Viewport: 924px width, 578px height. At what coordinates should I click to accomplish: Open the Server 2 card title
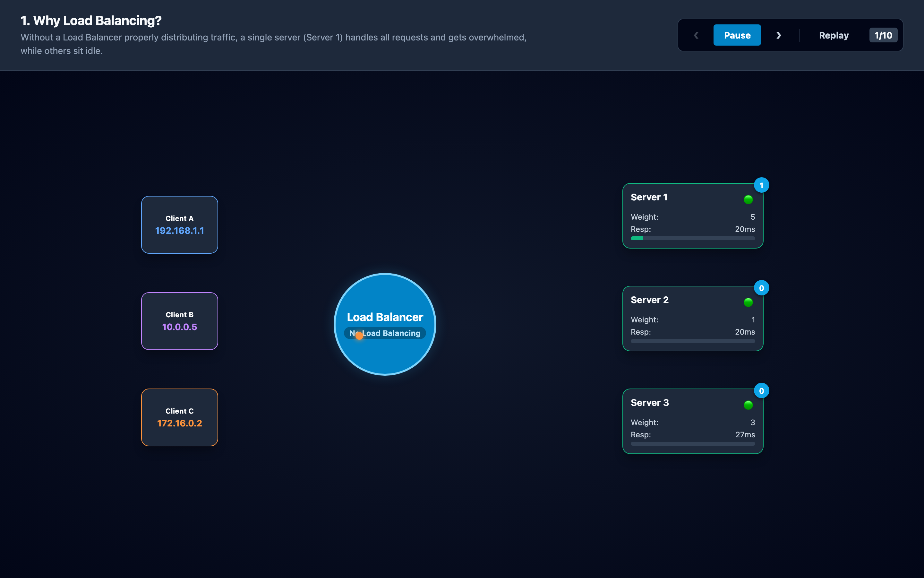coord(649,300)
